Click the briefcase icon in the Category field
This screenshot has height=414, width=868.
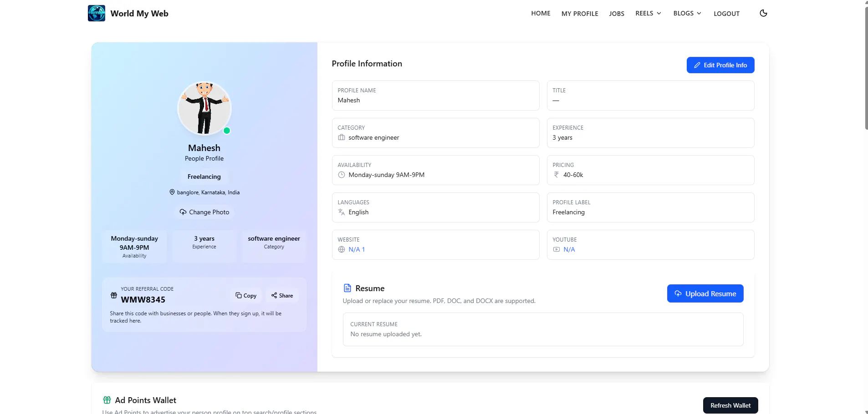pyautogui.click(x=342, y=137)
